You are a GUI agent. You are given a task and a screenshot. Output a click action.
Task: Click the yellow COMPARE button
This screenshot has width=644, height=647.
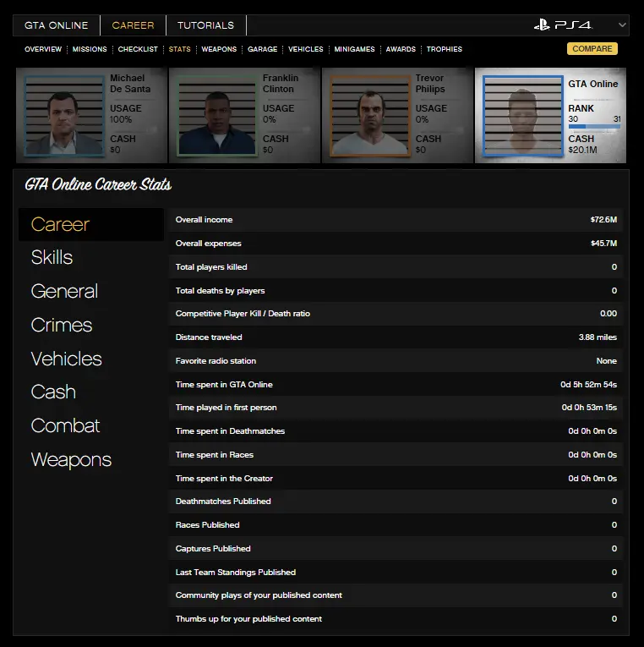pyautogui.click(x=592, y=49)
